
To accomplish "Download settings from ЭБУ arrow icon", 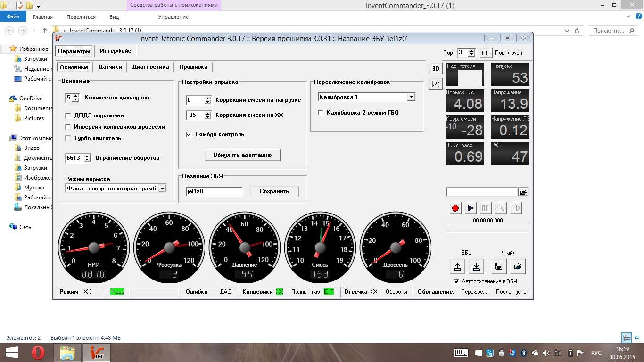I will [476, 266].
